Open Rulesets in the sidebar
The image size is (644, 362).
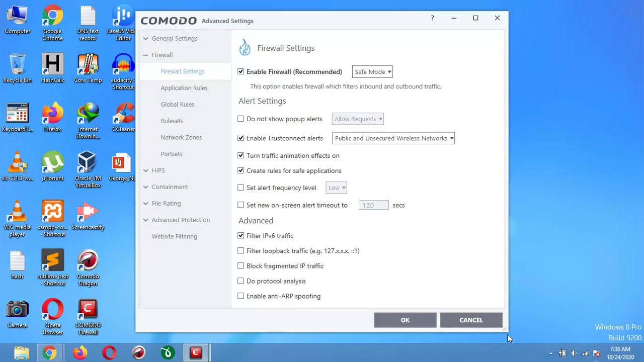pyautogui.click(x=172, y=121)
